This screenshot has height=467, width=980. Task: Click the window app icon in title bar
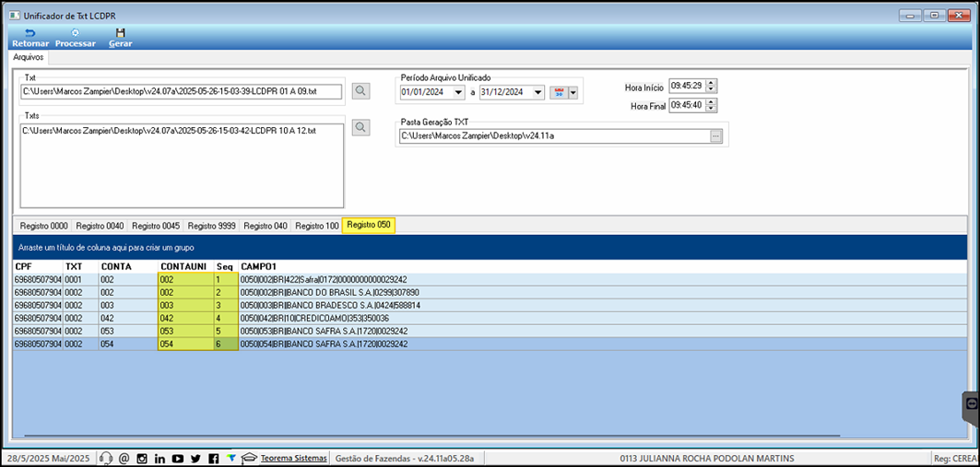15,15
